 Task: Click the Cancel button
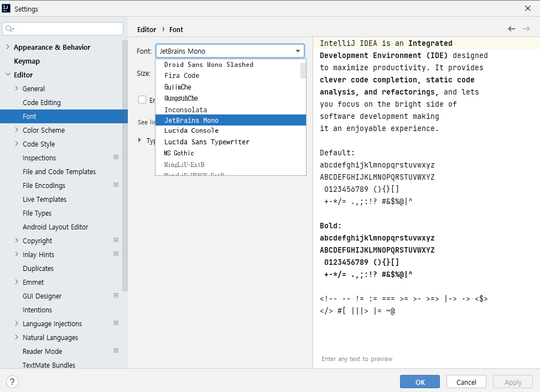(x=466, y=381)
